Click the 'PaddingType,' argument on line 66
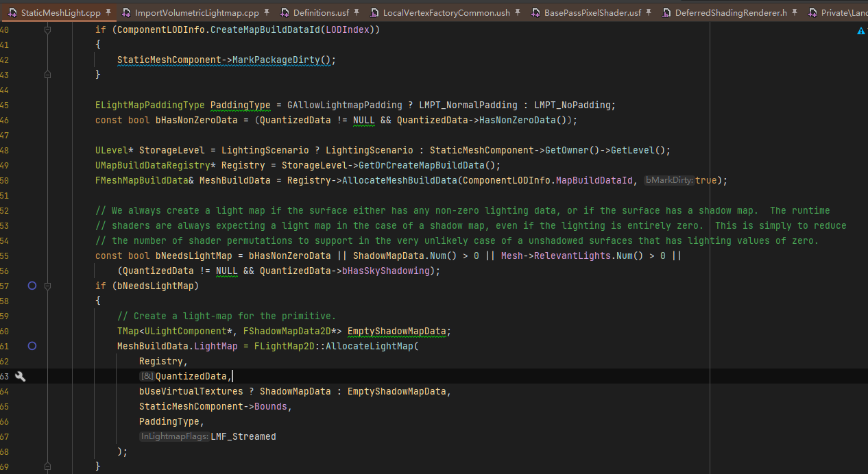 (x=172, y=421)
